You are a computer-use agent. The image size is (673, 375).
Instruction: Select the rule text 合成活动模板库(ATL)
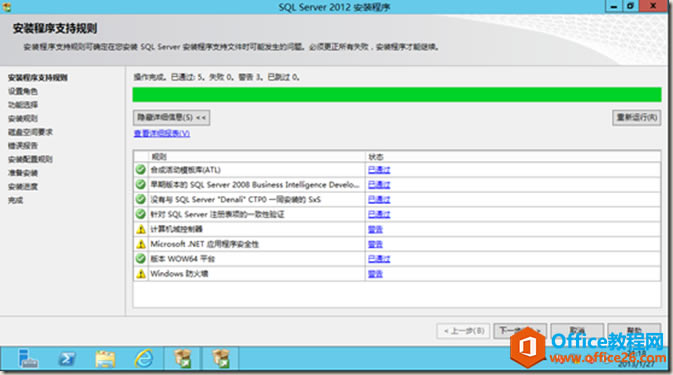tap(185, 170)
